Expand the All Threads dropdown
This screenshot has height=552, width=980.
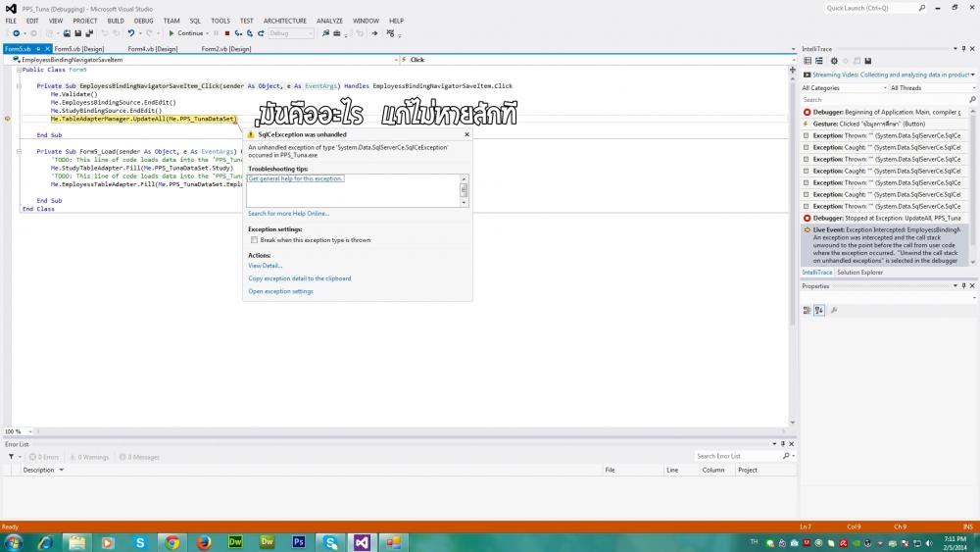[x=931, y=88]
